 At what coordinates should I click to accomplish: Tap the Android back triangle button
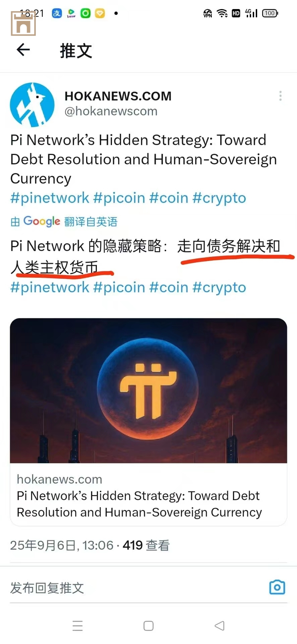click(x=220, y=626)
